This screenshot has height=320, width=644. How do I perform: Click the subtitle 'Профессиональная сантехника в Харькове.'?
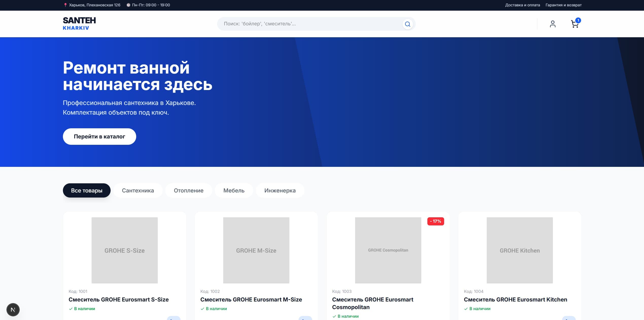click(129, 103)
